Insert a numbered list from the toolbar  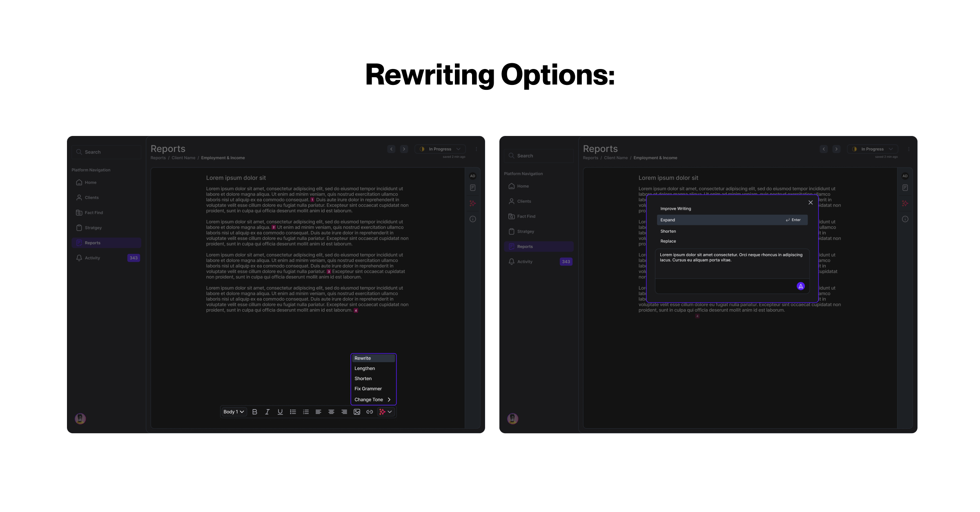pos(305,412)
